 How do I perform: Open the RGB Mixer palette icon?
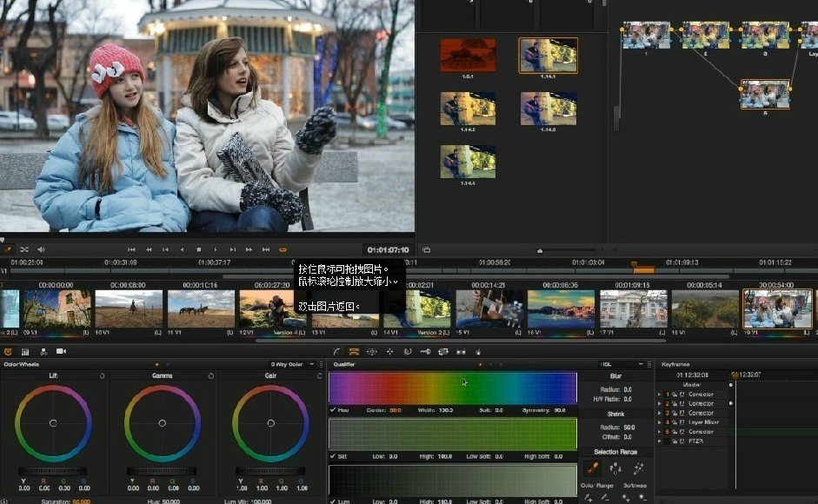tap(25, 351)
